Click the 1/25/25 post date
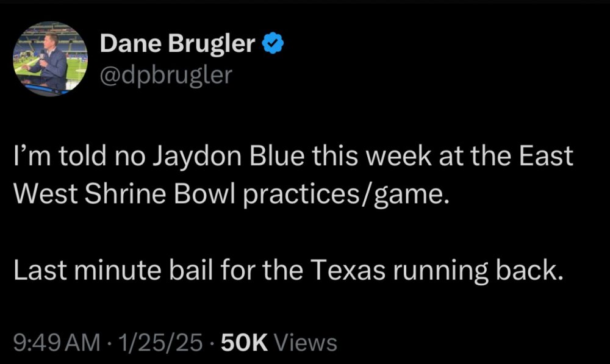Image resolution: width=610 pixels, height=364 pixels. (x=163, y=342)
